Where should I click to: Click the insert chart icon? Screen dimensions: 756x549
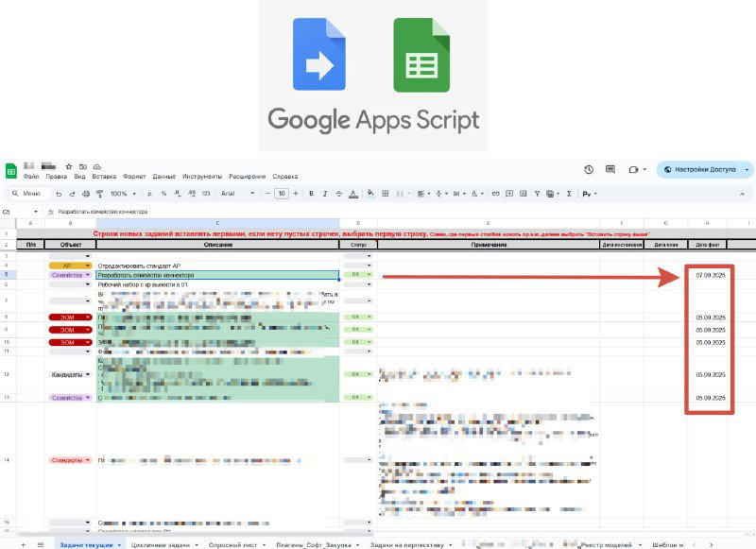tap(524, 194)
